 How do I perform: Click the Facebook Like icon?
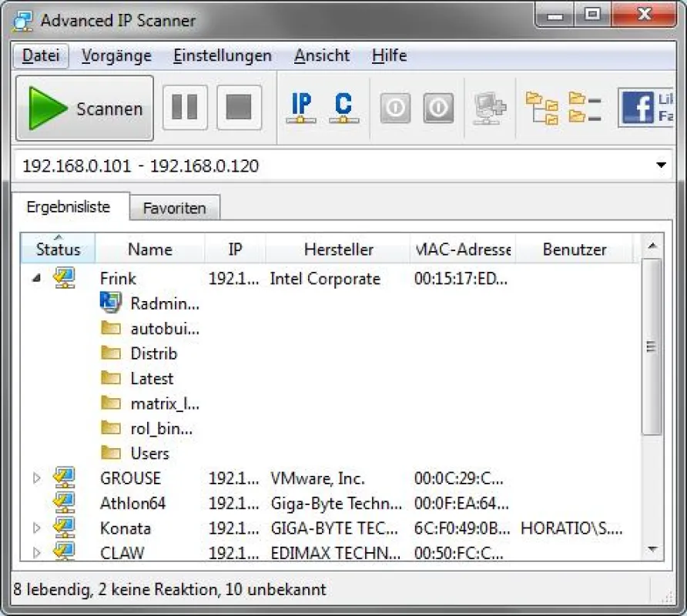[x=646, y=107]
